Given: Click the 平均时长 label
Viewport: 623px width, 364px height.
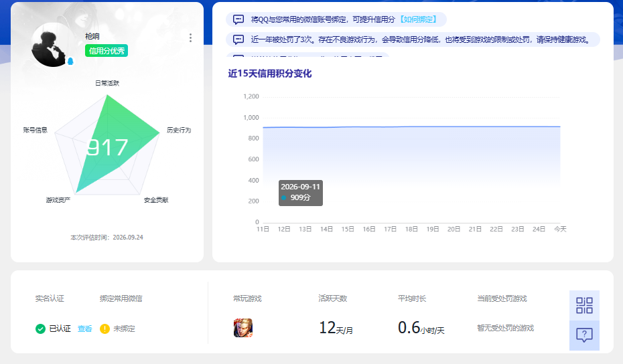Looking at the screenshot, I should tap(412, 298).
